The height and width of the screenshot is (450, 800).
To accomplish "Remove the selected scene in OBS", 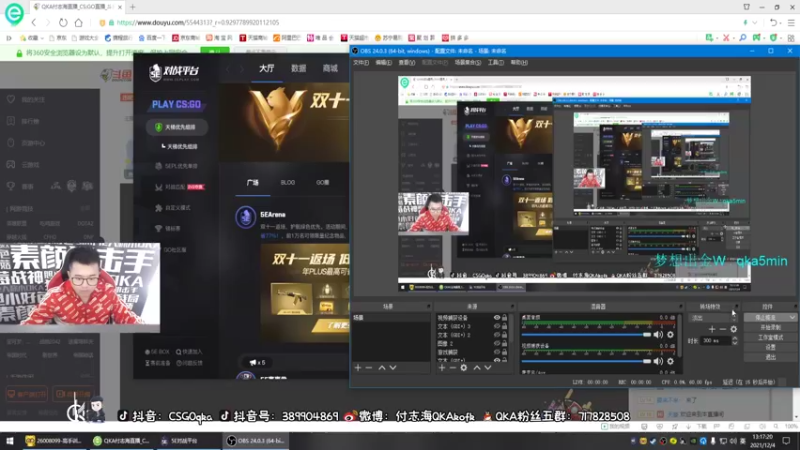I will coord(369,367).
